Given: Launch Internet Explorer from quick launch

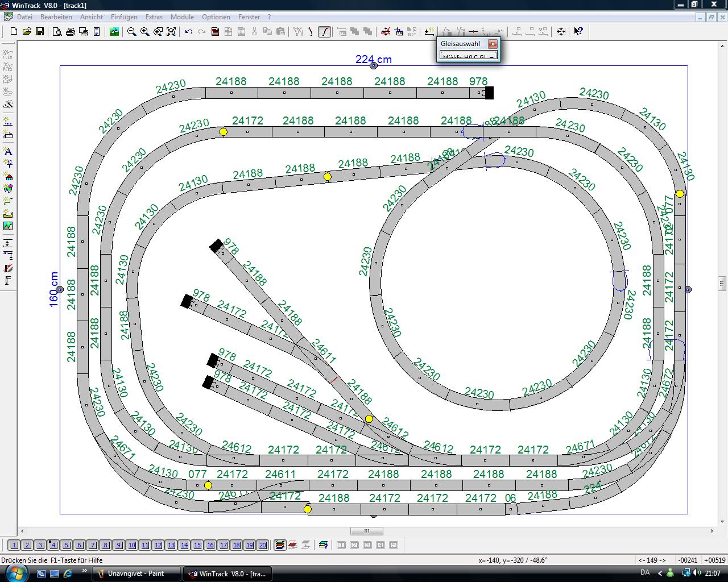Looking at the screenshot, I should click(x=68, y=573).
